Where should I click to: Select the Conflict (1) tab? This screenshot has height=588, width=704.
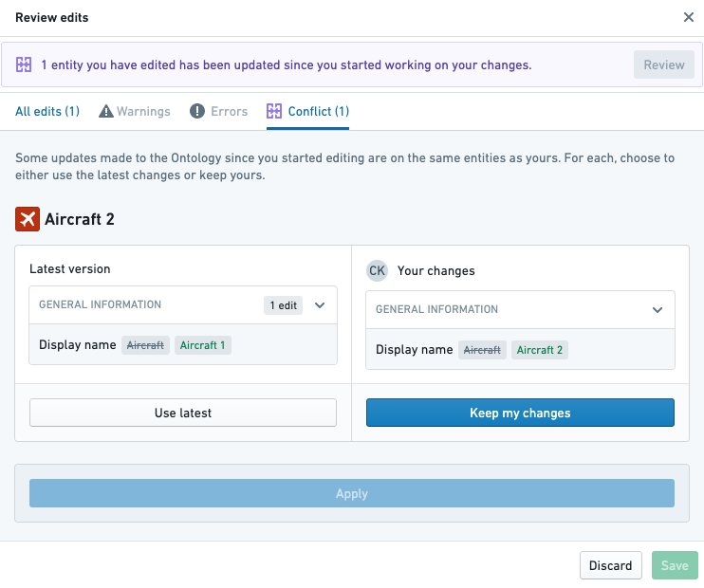(x=307, y=111)
